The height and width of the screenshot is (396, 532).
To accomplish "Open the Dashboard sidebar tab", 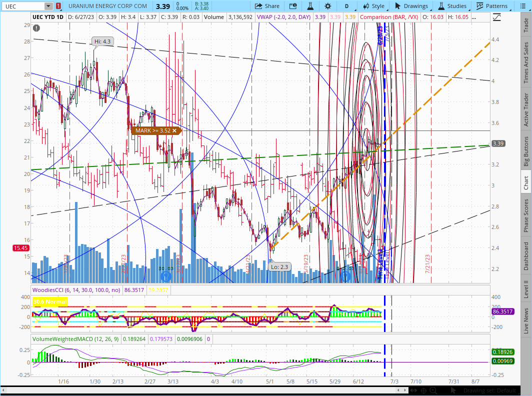I will point(526,256).
